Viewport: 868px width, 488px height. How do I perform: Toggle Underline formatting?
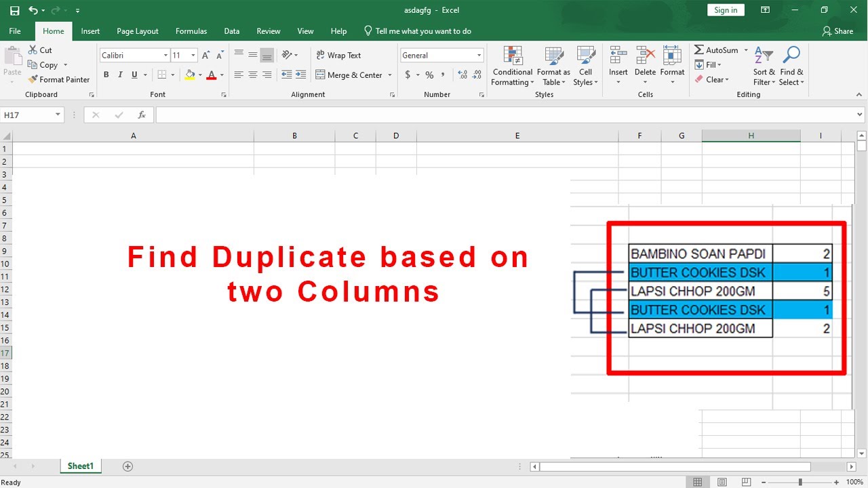[x=134, y=75]
